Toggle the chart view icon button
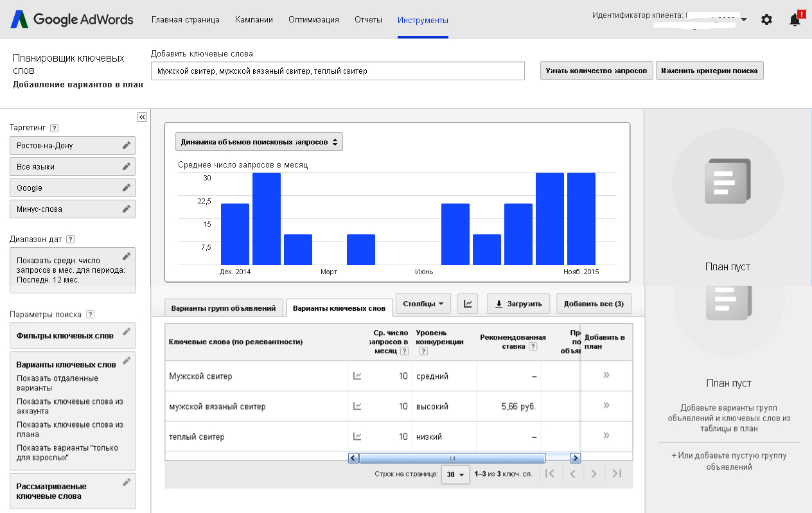The width and height of the screenshot is (812, 513). click(x=468, y=304)
